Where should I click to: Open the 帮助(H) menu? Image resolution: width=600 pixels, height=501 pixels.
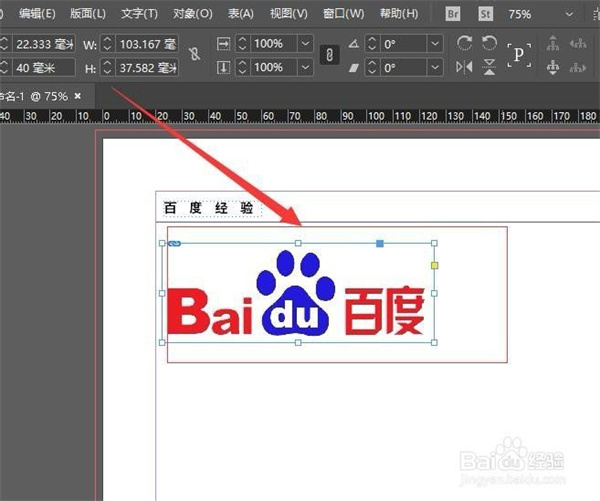[x=399, y=14]
